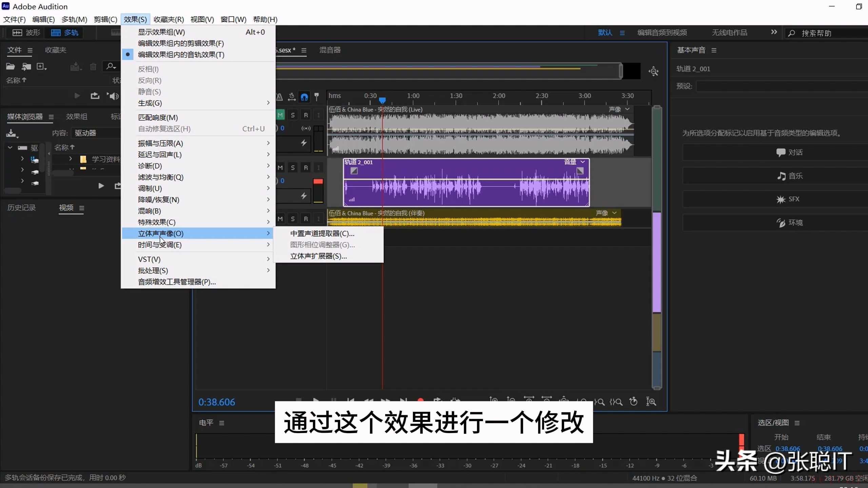Viewport: 868px width, 488px height.
Task: Toggle mute M on first track
Action: point(280,115)
